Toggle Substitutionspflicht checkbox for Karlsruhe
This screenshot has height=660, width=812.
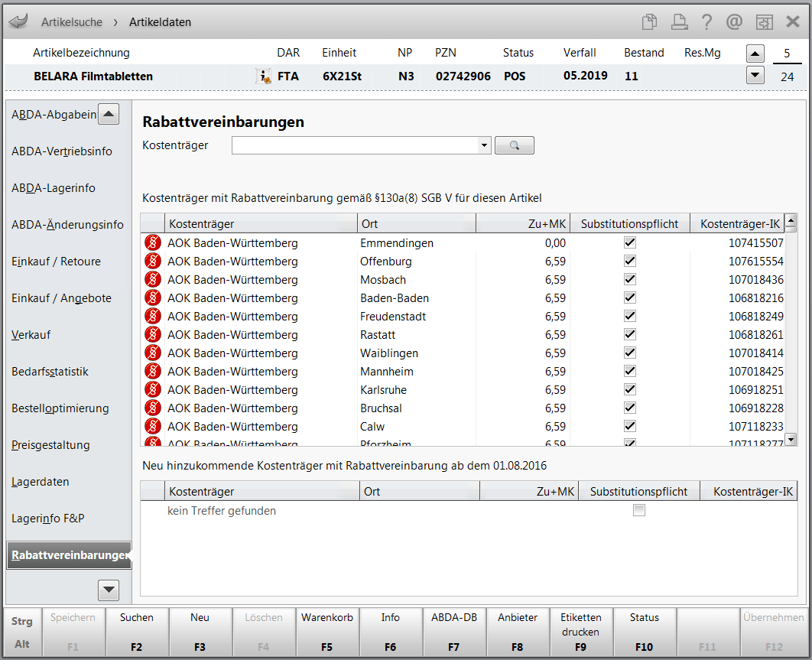(630, 389)
